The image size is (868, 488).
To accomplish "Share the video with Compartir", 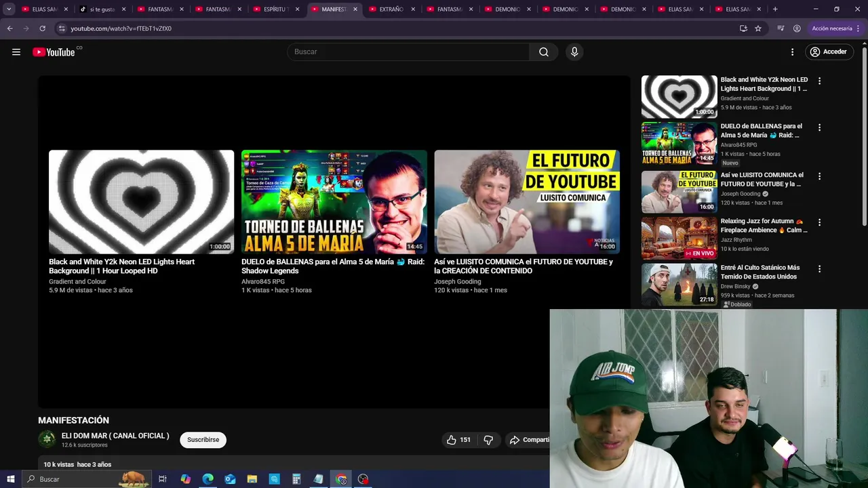I will click(530, 440).
